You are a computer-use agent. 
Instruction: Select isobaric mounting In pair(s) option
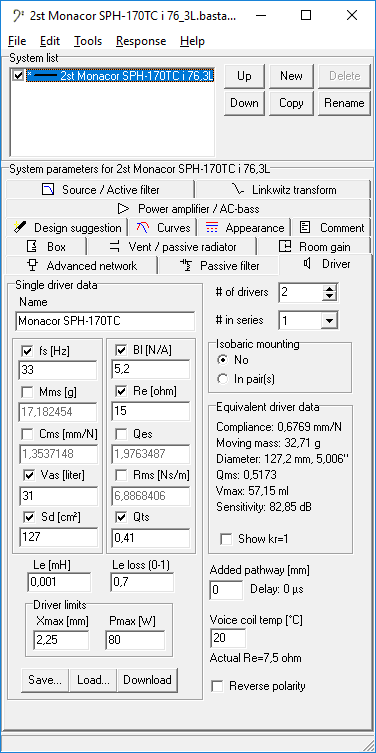tap(222, 379)
